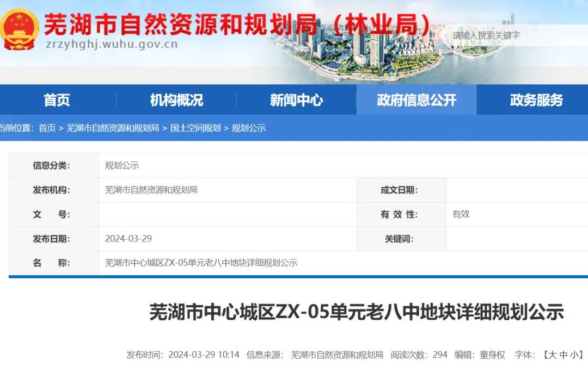Viewport: 588px width, 366px height.
Task: Click the 关键词 label cell
Action: point(402,239)
